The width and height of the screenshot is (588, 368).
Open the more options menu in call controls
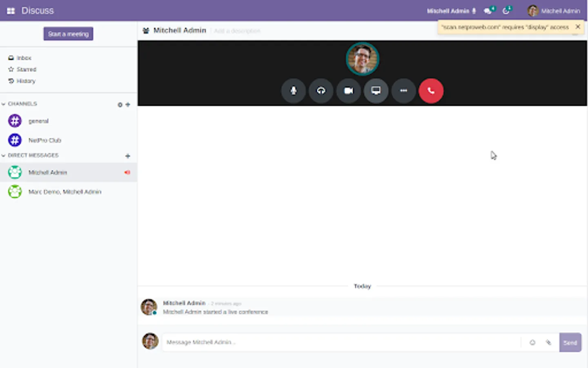(x=403, y=91)
